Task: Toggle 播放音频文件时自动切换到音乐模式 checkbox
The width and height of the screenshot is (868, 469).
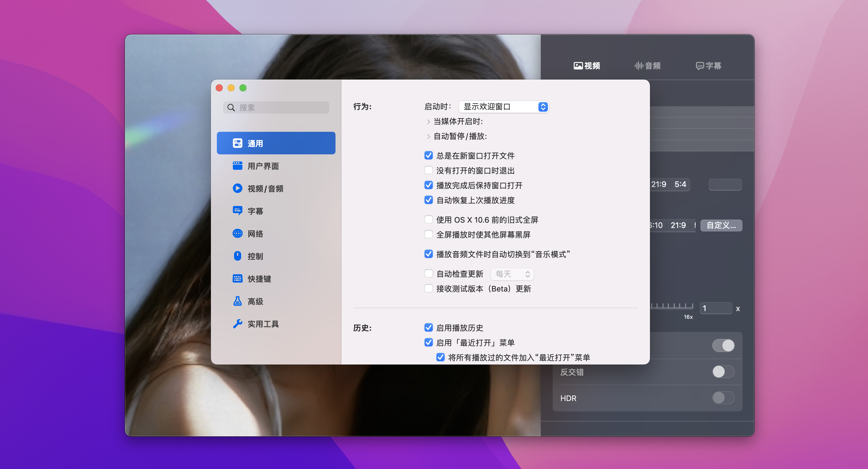Action: click(429, 254)
